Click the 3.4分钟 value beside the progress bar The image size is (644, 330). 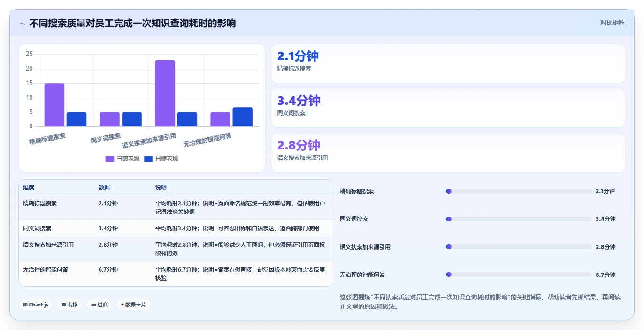pos(606,219)
